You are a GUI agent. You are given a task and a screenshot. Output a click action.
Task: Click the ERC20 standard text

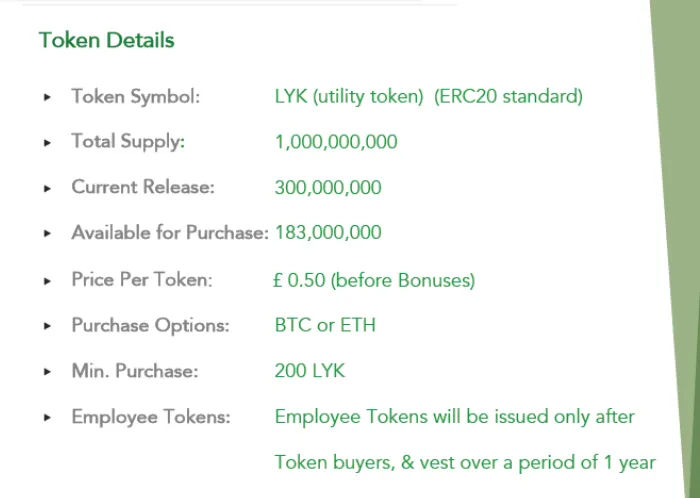coord(508,96)
